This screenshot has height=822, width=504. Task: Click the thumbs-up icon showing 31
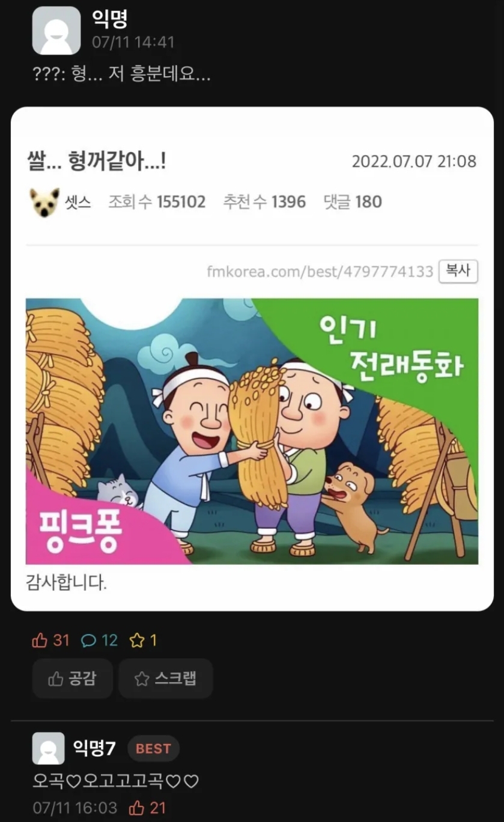(x=40, y=641)
